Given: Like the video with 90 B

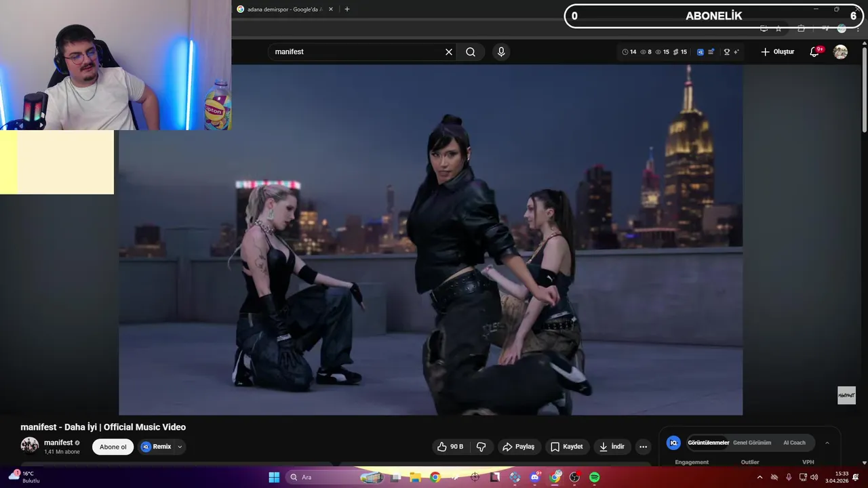Looking at the screenshot, I should pos(451,447).
